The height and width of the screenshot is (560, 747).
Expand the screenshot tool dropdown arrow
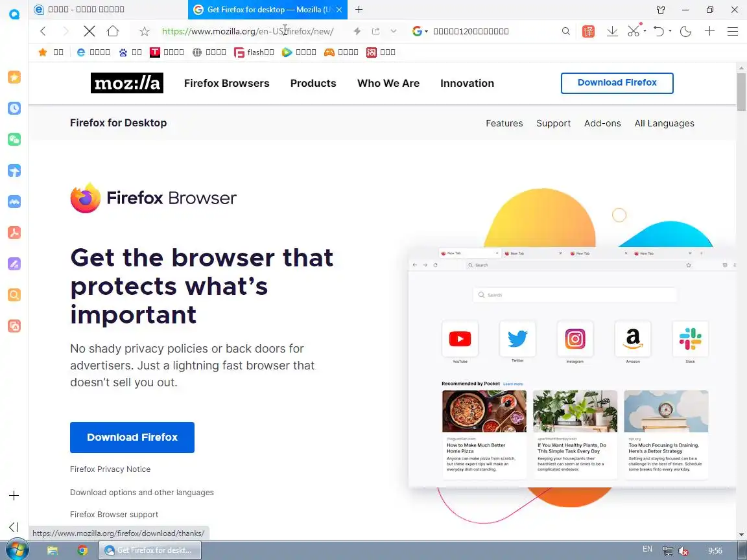(x=645, y=31)
